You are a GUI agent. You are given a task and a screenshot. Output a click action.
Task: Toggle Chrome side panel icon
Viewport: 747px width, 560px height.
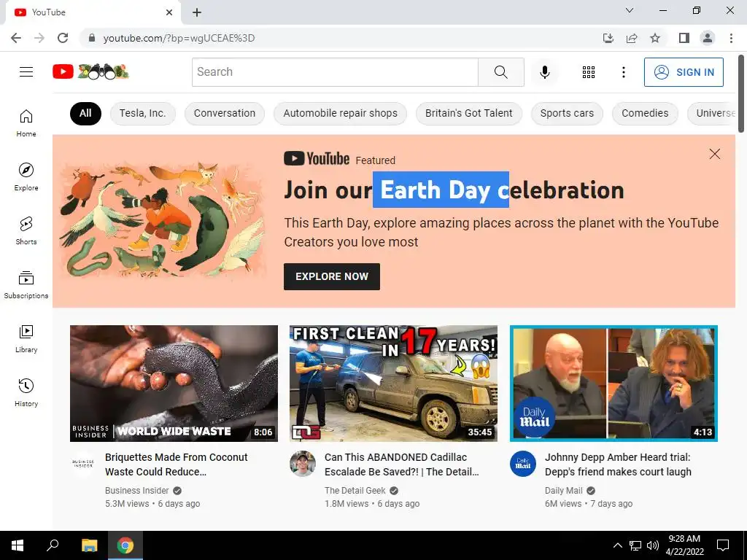click(x=684, y=38)
